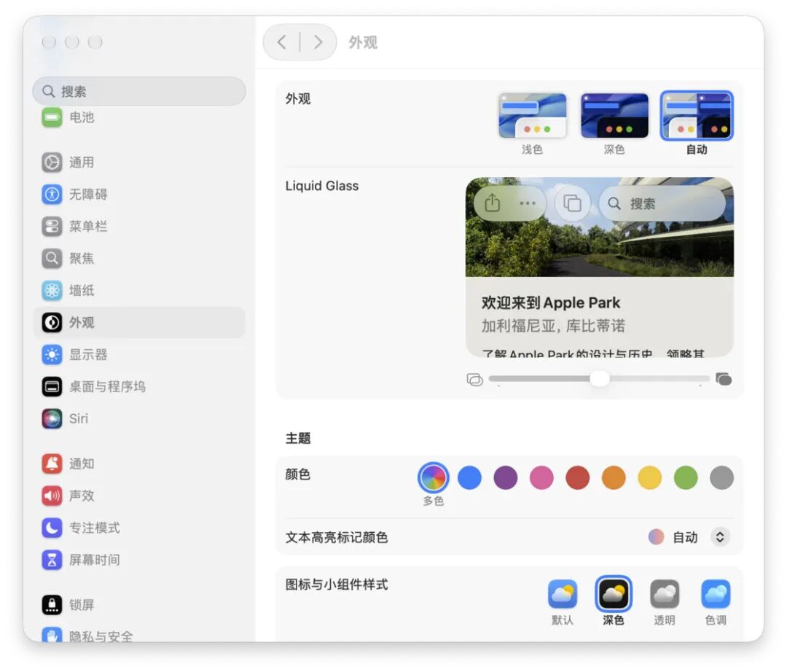This screenshot has height=672, width=787.
Task: Open 墙纸 wallpaper settings icon
Action: [52, 291]
